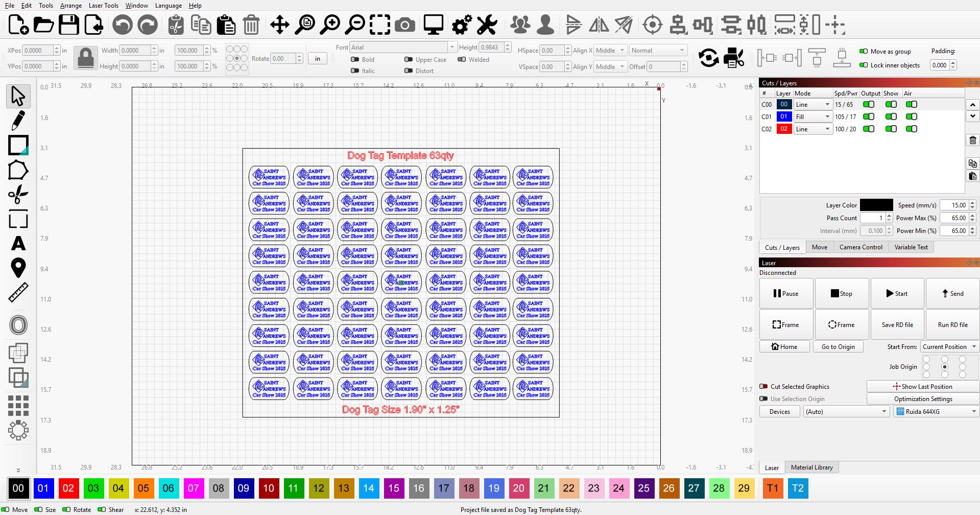
Task: Toggle the aspect ratio lock icon
Action: click(x=85, y=58)
